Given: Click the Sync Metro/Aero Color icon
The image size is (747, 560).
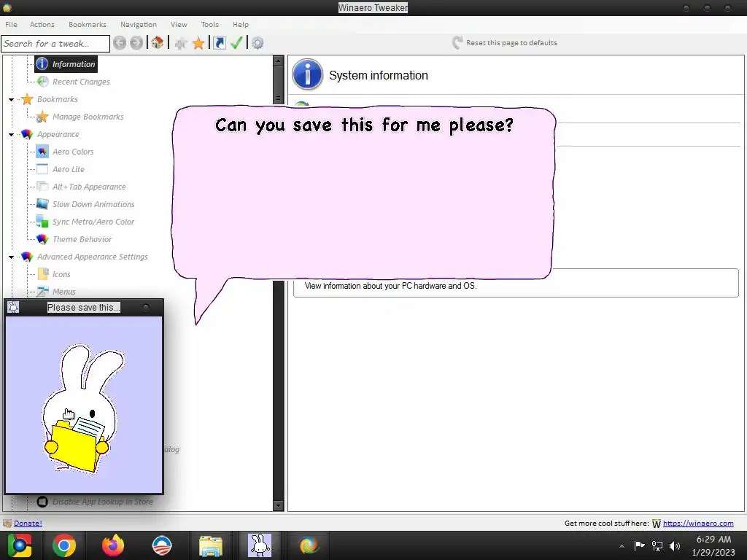Looking at the screenshot, I should coord(42,222).
